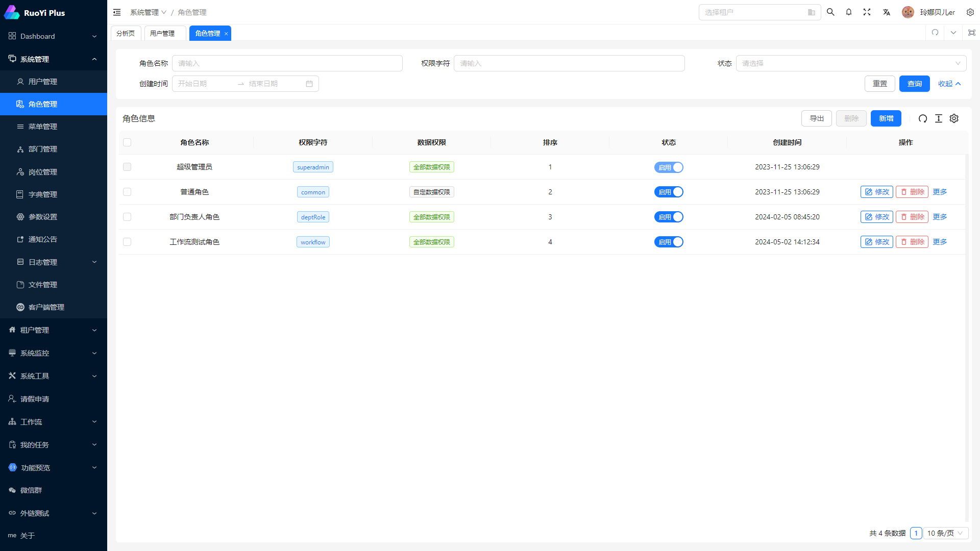Click the user avatar picture
Image resolution: width=980 pixels, height=551 pixels.
[x=908, y=12]
